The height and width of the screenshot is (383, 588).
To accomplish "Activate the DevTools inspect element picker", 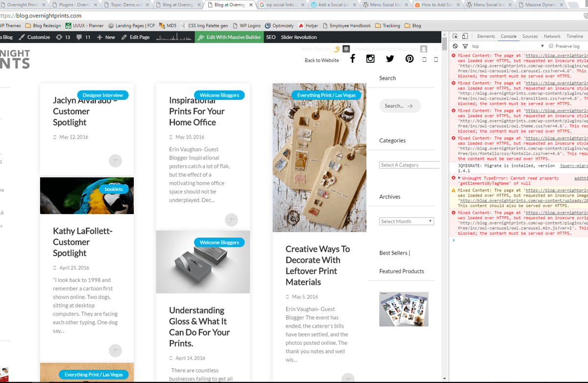I will [455, 36].
